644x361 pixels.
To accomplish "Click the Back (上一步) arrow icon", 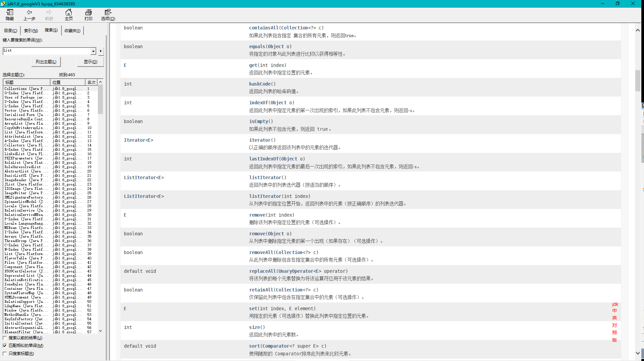I will pyautogui.click(x=29, y=13).
